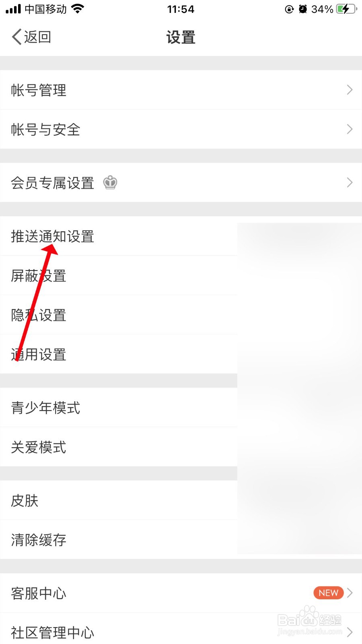The image size is (362, 644).
Task: Open 会员专属设置 chevron arrow
Action: point(350,183)
